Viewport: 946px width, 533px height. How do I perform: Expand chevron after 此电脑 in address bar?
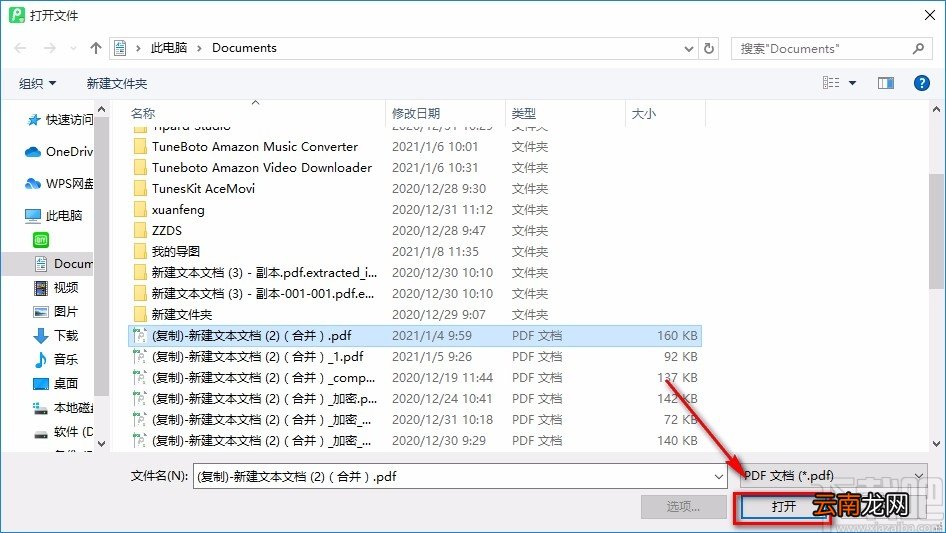tap(199, 48)
